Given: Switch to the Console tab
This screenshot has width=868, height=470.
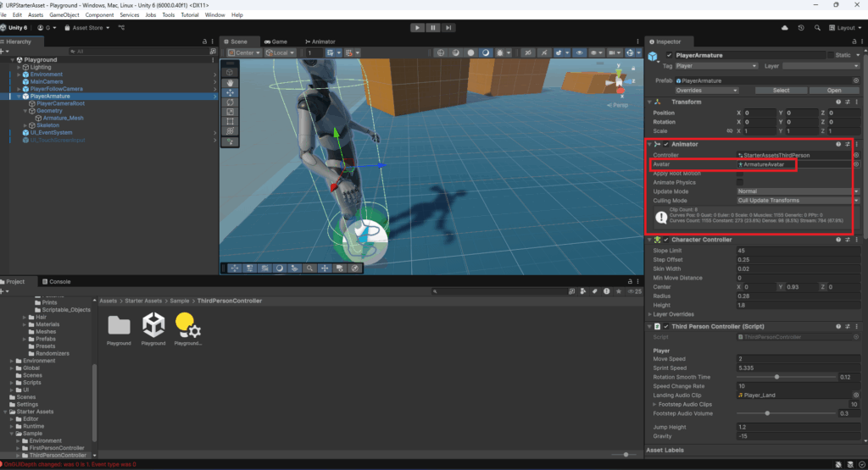Looking at the screenshot, I should (57, 281).
